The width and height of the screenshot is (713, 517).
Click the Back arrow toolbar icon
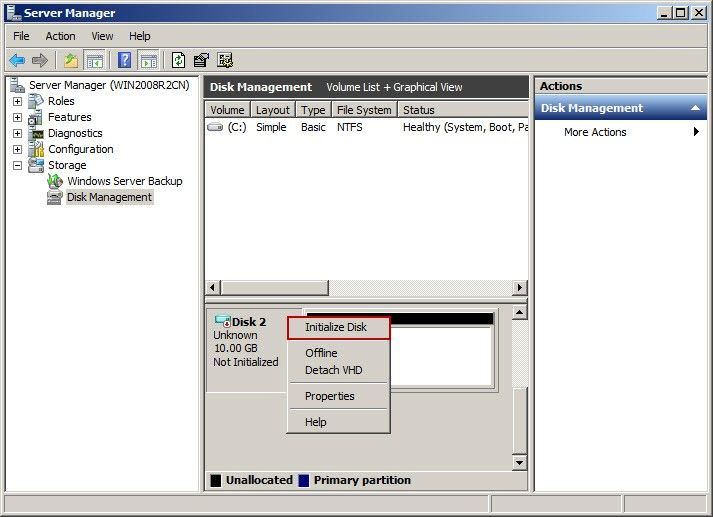pyautogui.click(x=17, y=60)
